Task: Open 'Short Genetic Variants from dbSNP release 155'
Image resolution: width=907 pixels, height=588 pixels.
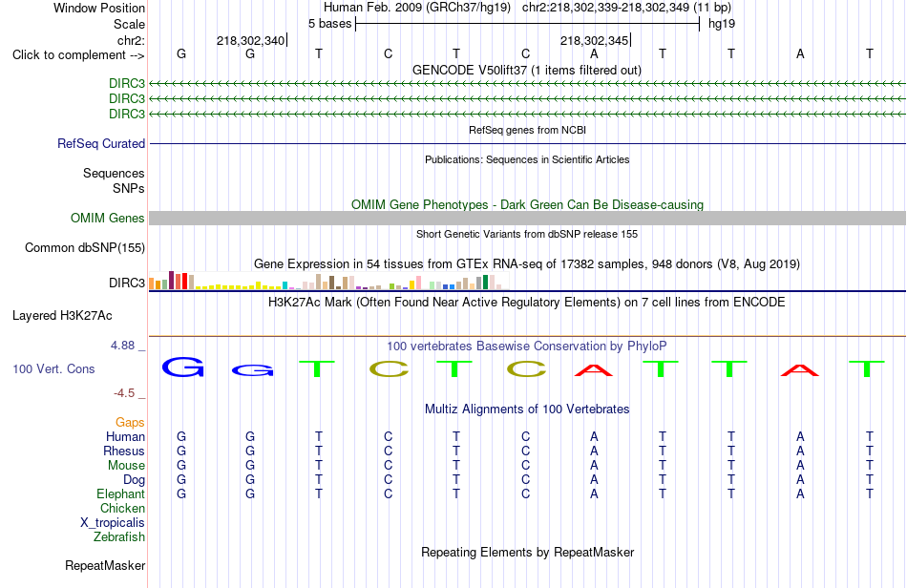Action: pos(527,234)
